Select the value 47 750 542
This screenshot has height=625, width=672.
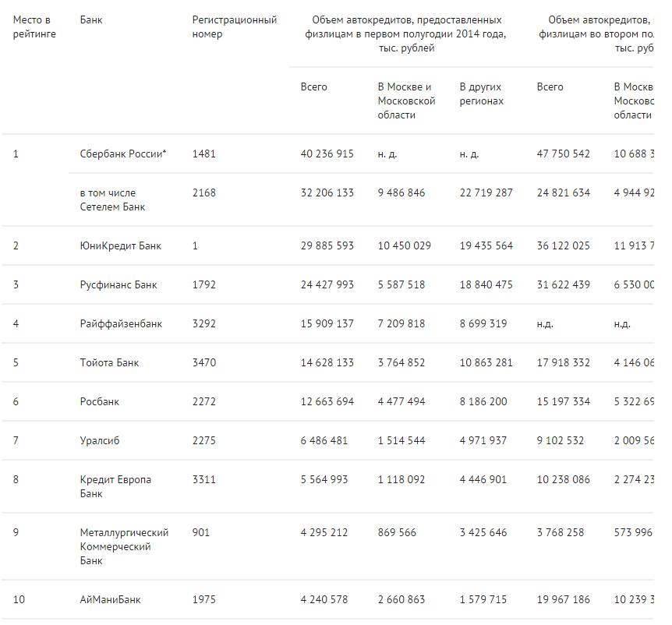[x=563, y=154]
